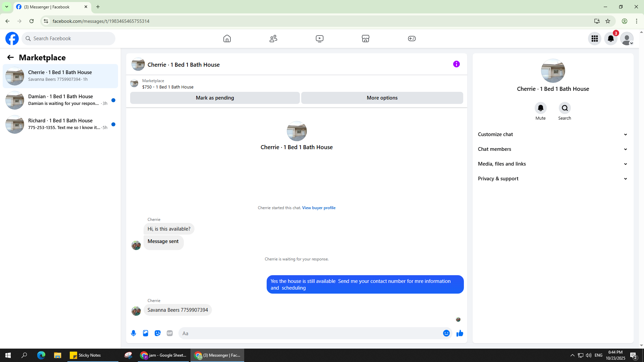The height and width of the screenshot is (362, 644).
Task: Go to Facebook Home tab
Action: 227,39
